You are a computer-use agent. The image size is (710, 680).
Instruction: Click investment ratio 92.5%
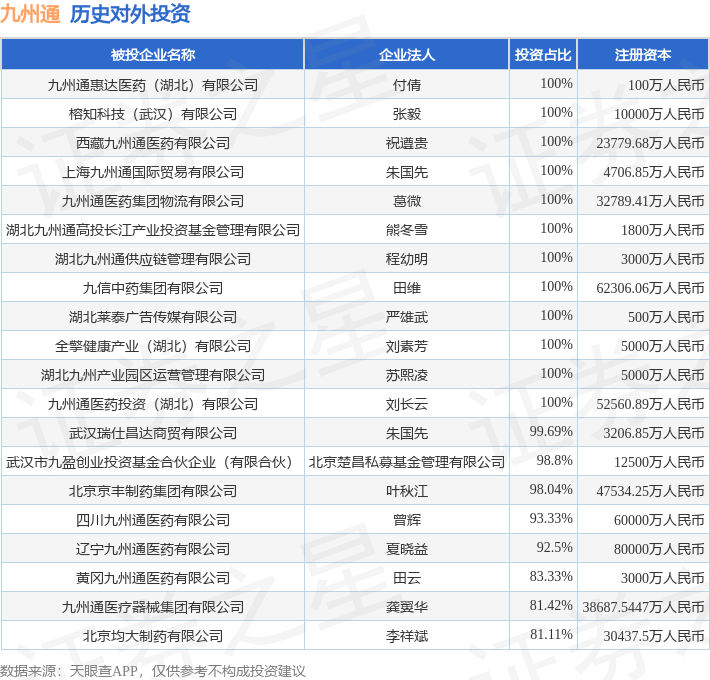(x=555, y=546)
